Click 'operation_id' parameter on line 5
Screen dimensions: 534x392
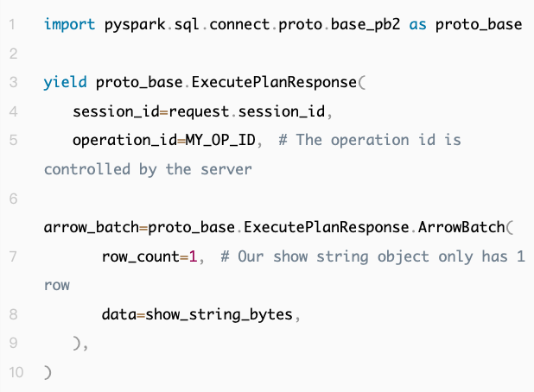pyautogui.click(x=124, y=141)
